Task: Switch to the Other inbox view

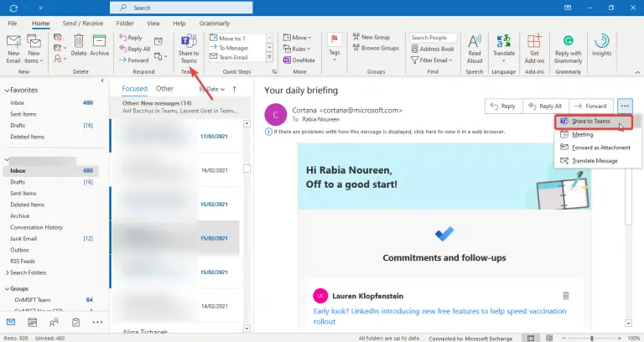Action: tap(164, 88)
